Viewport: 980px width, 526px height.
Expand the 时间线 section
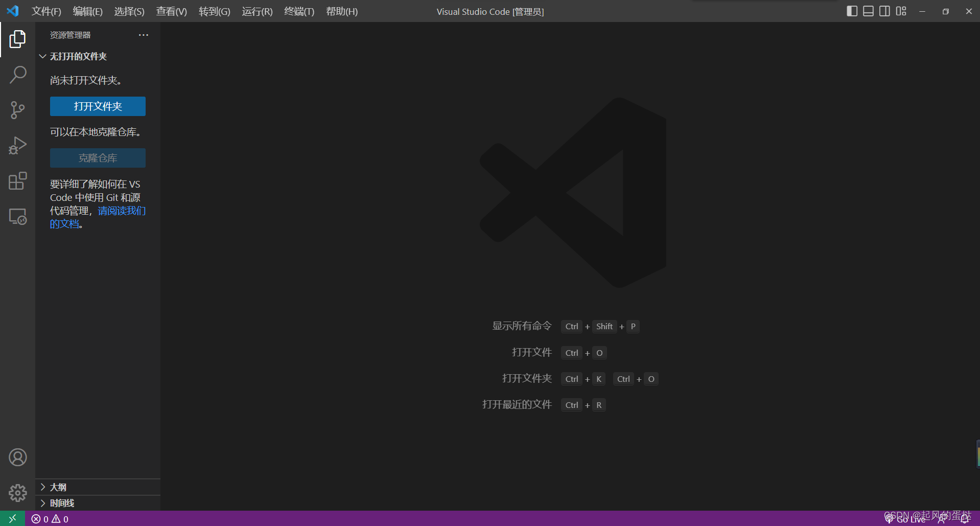coord(98,503)
